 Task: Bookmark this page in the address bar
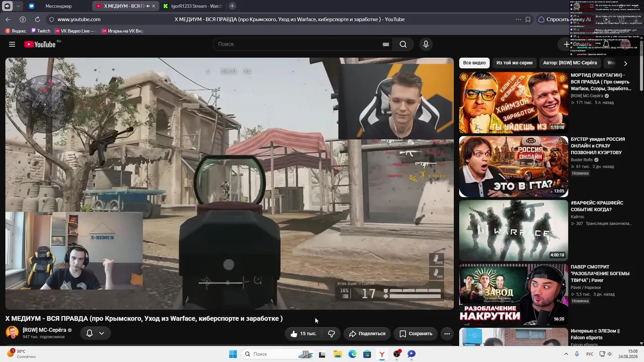click(528, 19)
